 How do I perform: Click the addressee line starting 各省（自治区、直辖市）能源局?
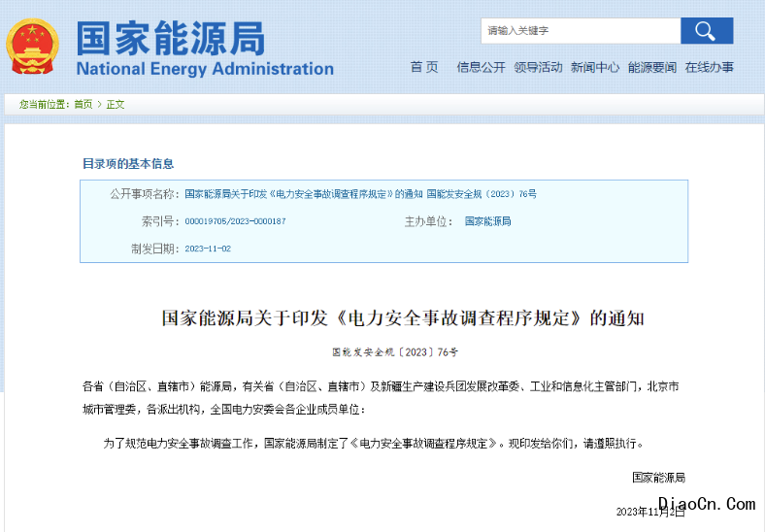point(381,398)
